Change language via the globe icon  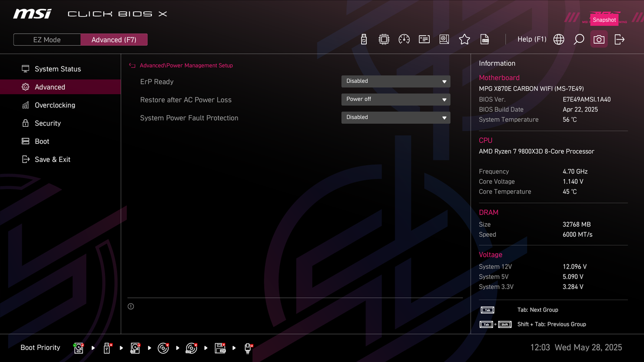point(558,39)
